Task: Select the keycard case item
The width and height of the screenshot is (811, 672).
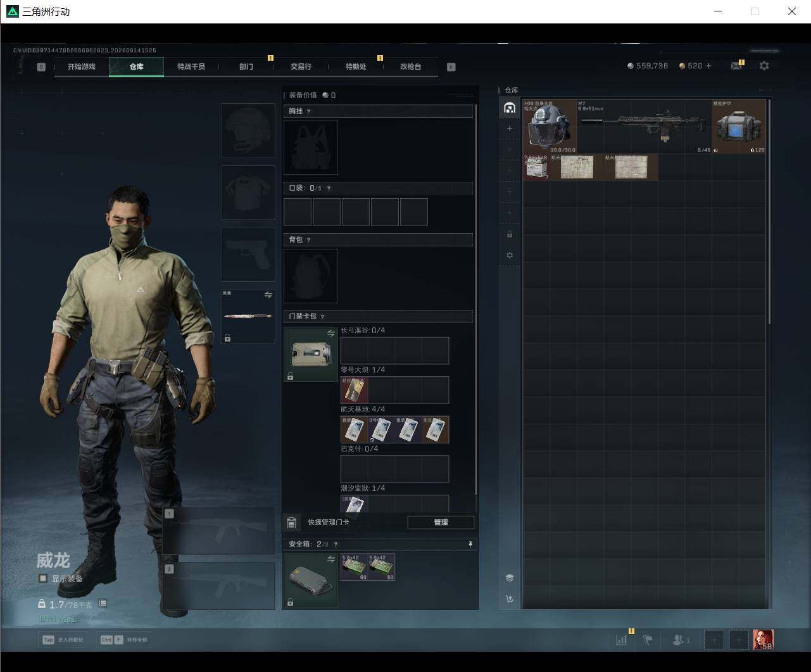Action: pyautogui.click(x=311, y=355)
